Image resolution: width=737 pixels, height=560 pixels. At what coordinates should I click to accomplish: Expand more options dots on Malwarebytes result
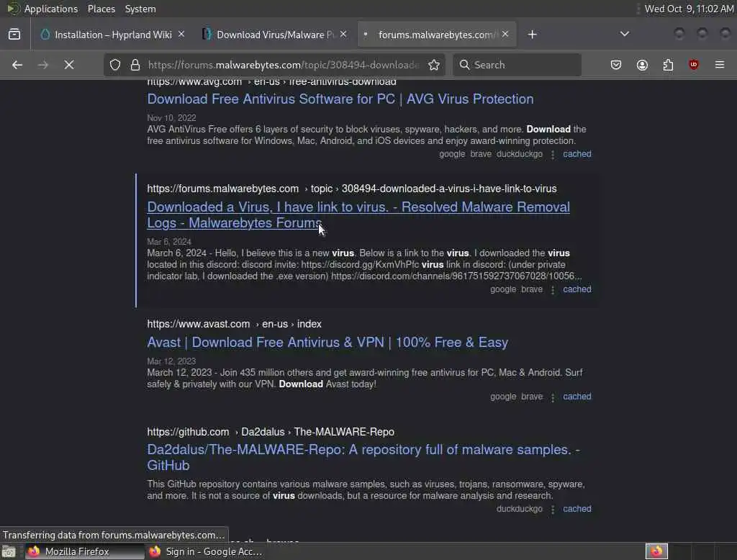553,290
